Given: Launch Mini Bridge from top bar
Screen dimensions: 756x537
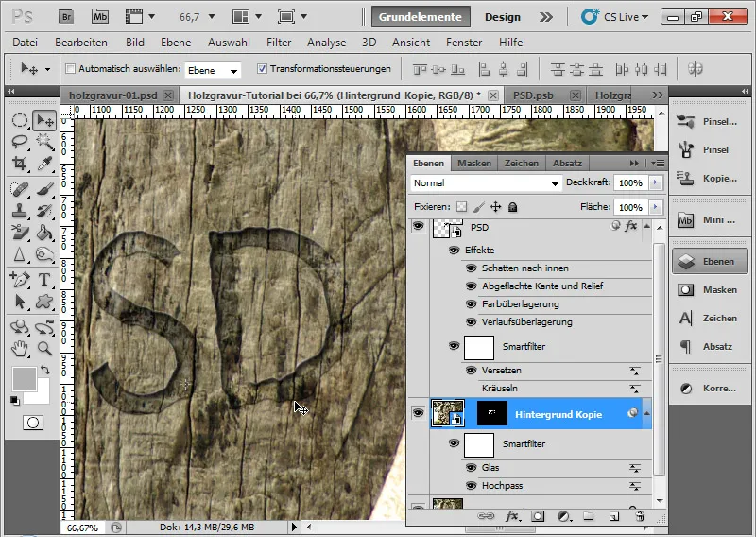Looking at the screenshot, I should click(100, 17).
